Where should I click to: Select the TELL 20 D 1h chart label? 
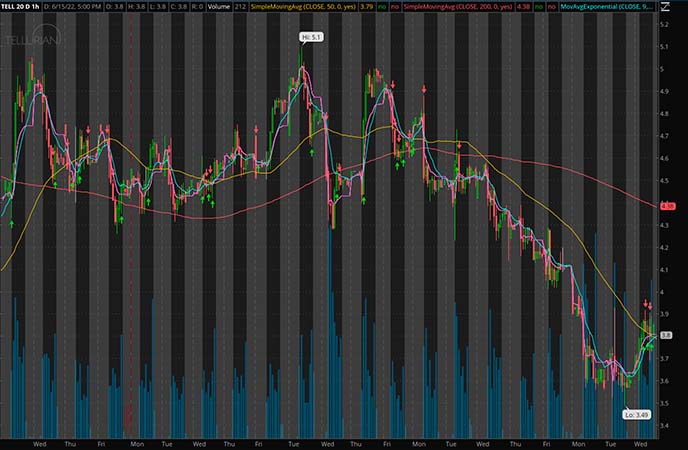20,7
